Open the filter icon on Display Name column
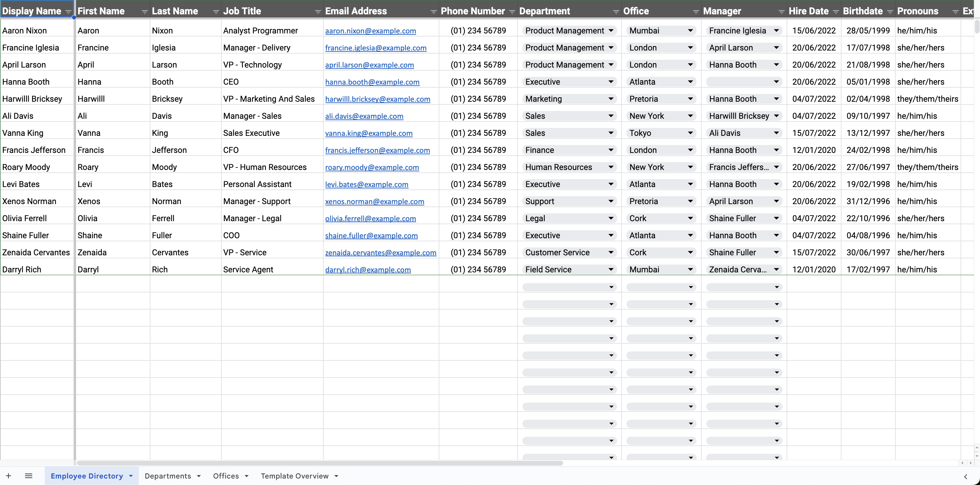 (68, 11)
